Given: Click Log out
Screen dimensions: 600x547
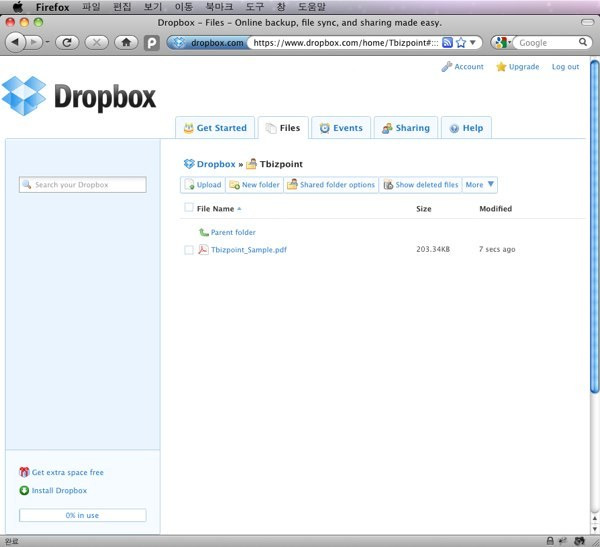Looking at the screenshot, I should [x=565, y=67].
